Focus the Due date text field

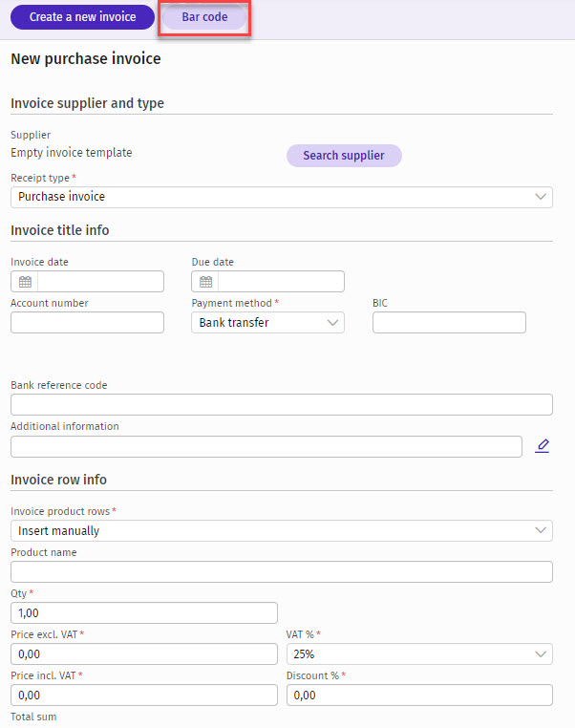point(281,282)
